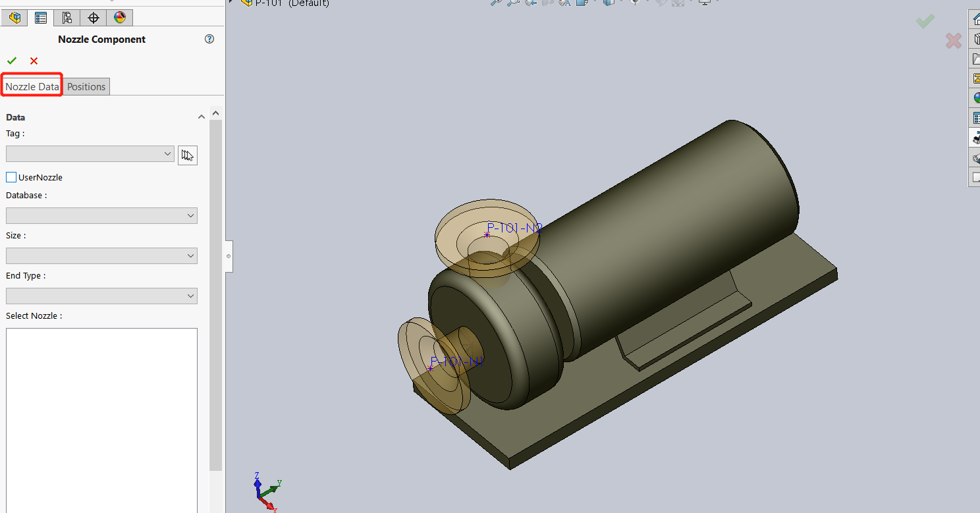
Task: Click the P-101 part icon in flyout tree
Action: 247,3
